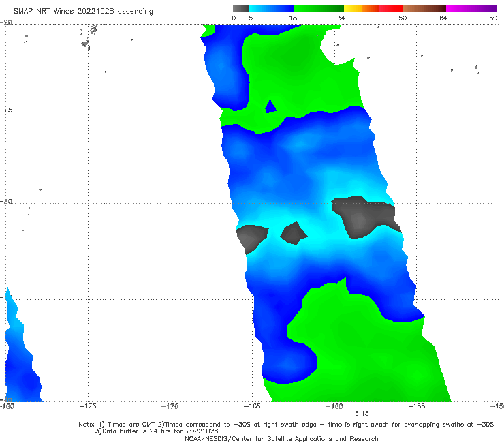
Task: Click the green 18-34 segment of the color bar
Action: pyautogui.click(x=319, y=8)
